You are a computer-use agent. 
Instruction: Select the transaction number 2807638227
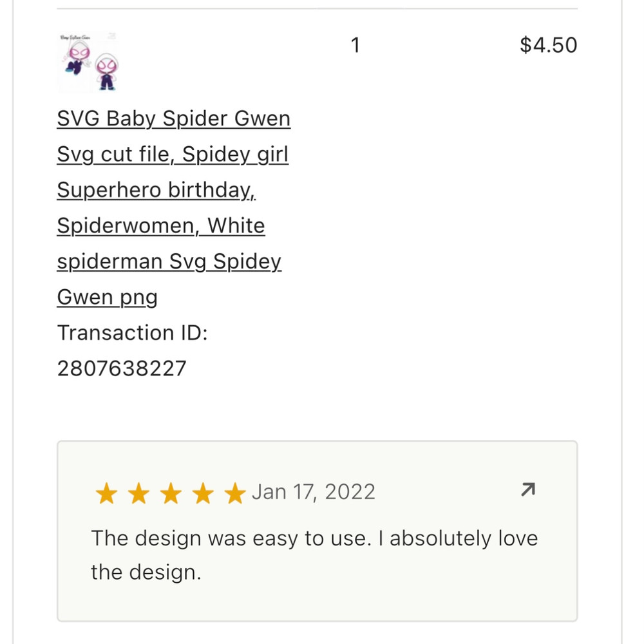(122, 369)
